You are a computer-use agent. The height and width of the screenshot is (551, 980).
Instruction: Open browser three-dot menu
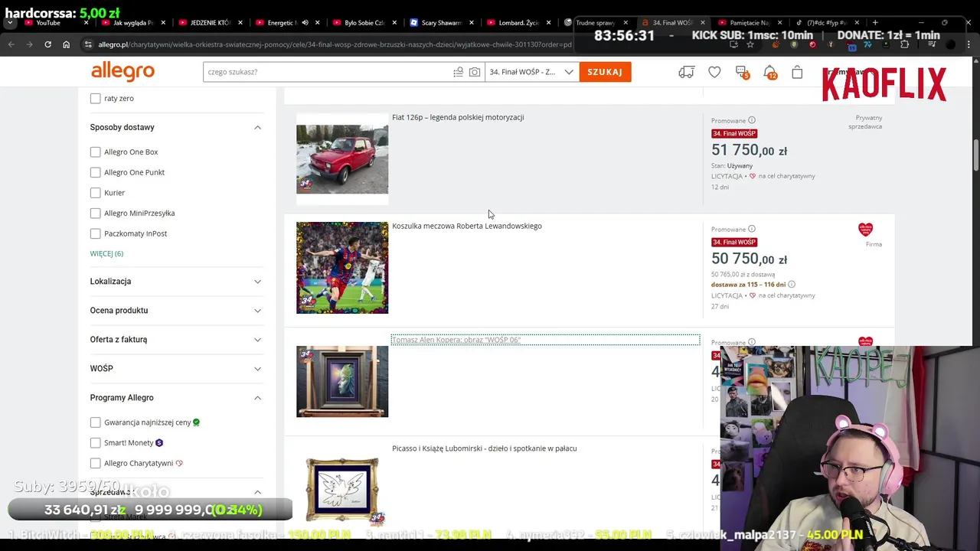pyautogui.click(x=969, y=44)
